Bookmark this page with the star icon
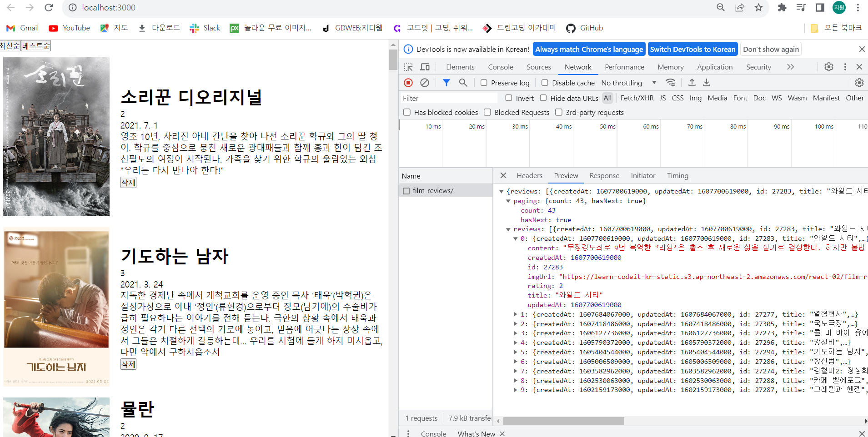Viewport: 868px width, 437px height. (x=758, y=8)
